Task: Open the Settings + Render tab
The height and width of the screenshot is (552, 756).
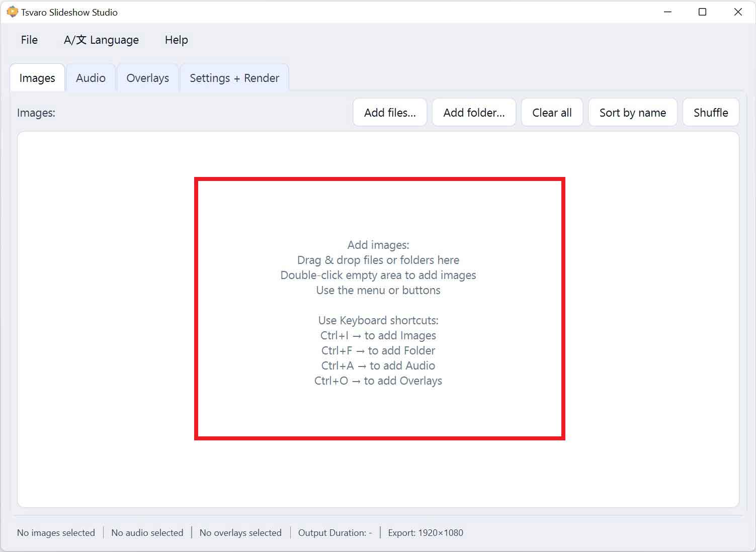Action: pos(234,78)
